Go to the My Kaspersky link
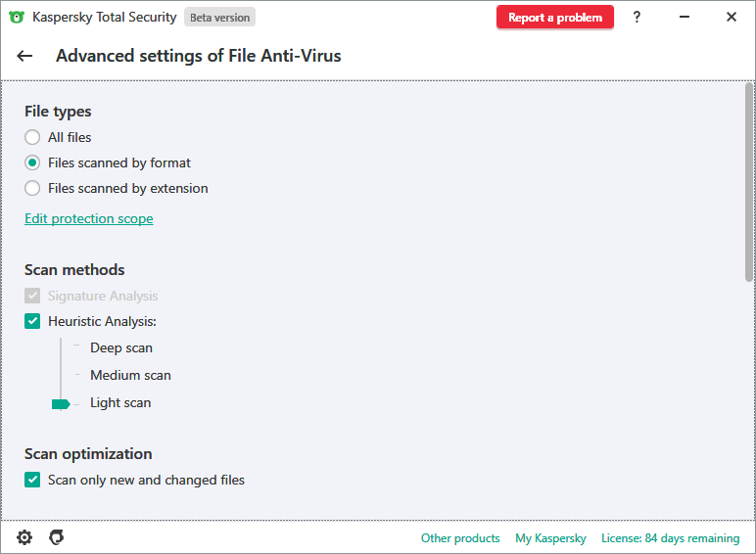Viewport: 756px width, 554px height. coord(550,538)
